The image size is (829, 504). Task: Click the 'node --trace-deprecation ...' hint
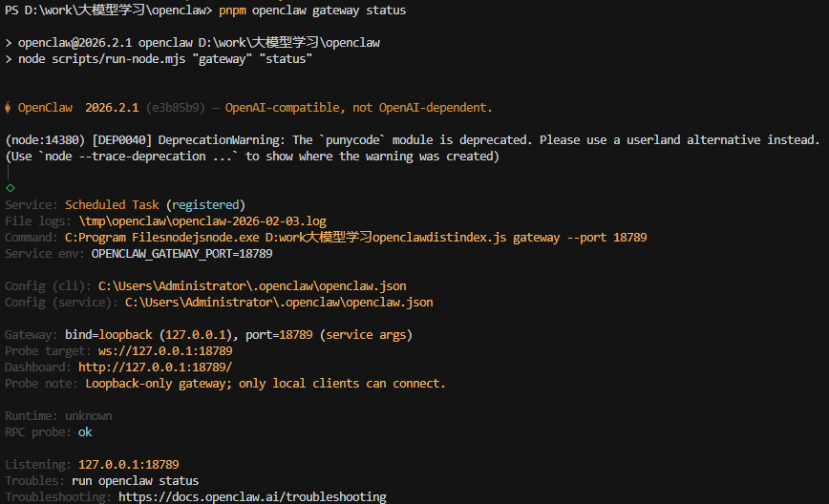click(138, 157)
